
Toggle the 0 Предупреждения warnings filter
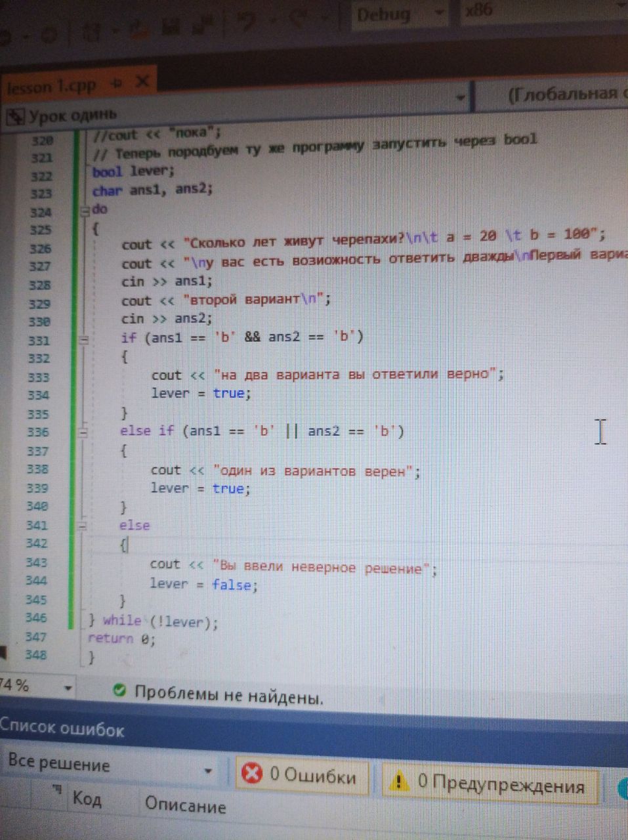coord(490,782)
